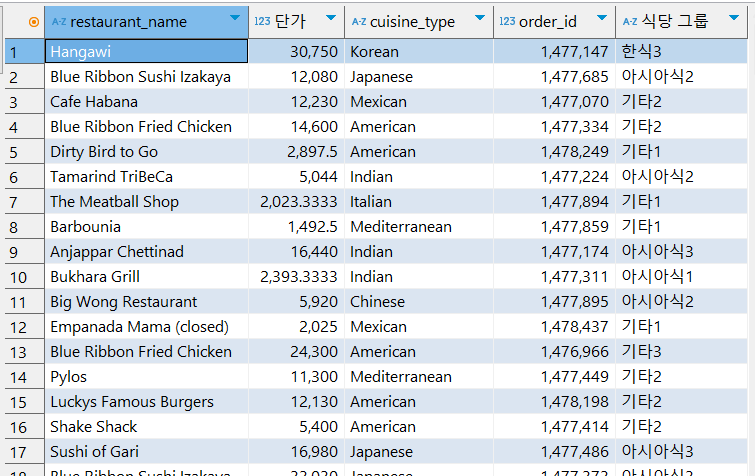The width and height of the screenshot is (755, 476).
Task: Select the Shake Shack cell
Action: click(x=146, y=427)
